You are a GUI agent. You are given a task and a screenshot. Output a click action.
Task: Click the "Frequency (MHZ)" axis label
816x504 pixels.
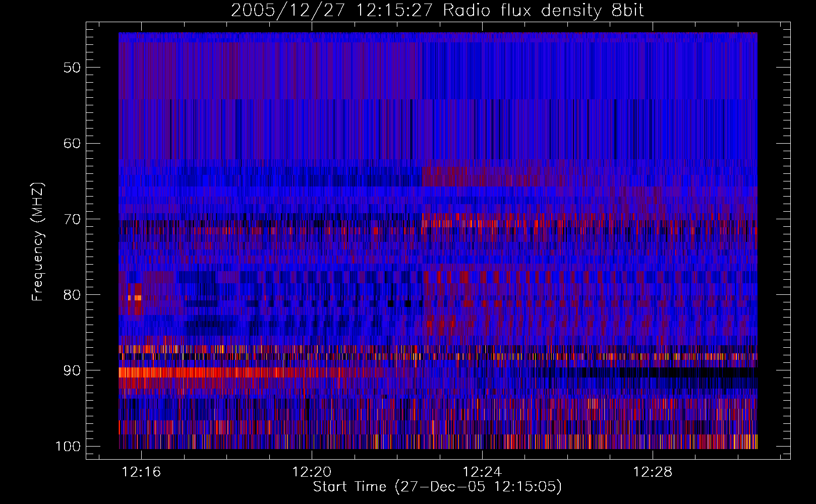click(x=38, y=241)
